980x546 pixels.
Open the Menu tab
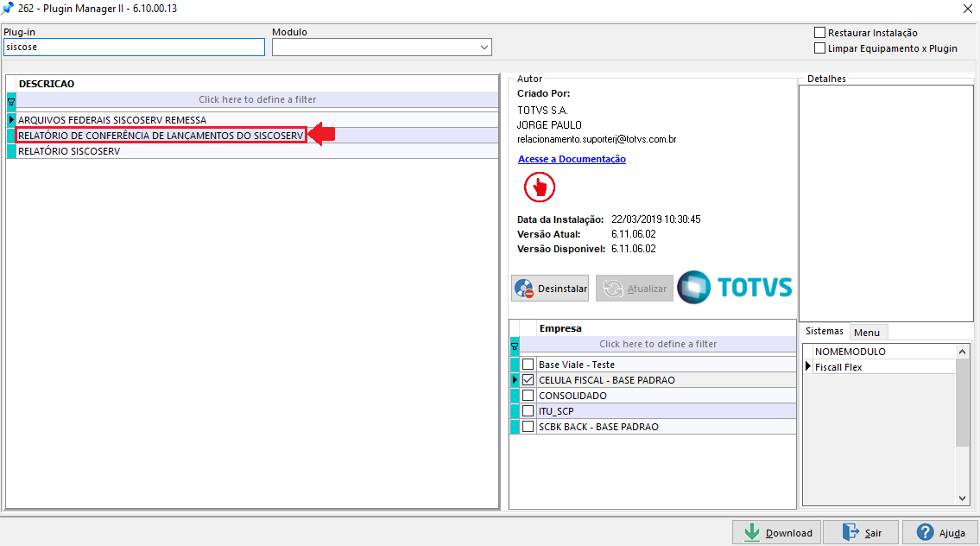(866, 333)
